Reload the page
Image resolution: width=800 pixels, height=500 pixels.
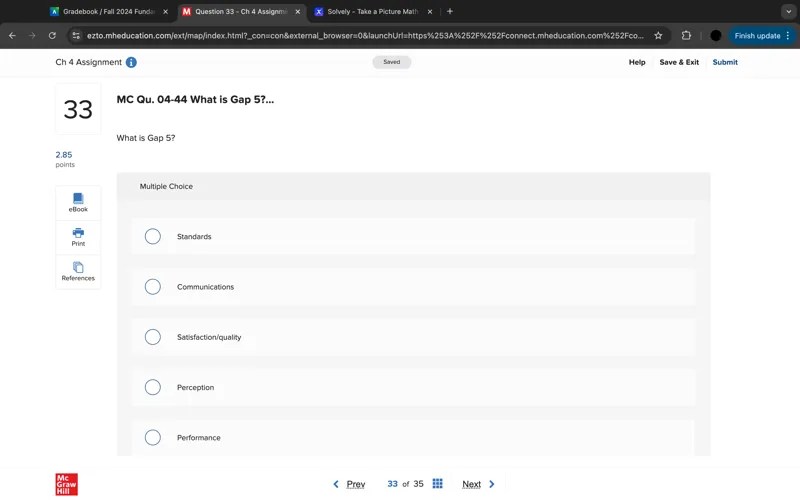coord(52,36)
